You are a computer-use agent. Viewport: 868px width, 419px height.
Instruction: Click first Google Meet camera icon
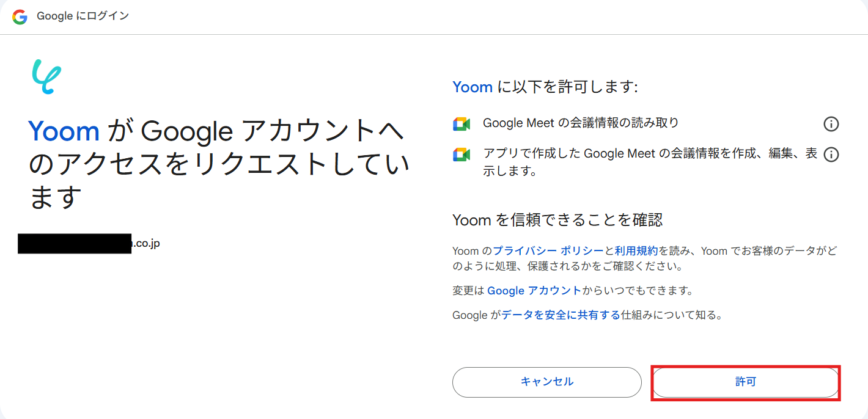462,124
